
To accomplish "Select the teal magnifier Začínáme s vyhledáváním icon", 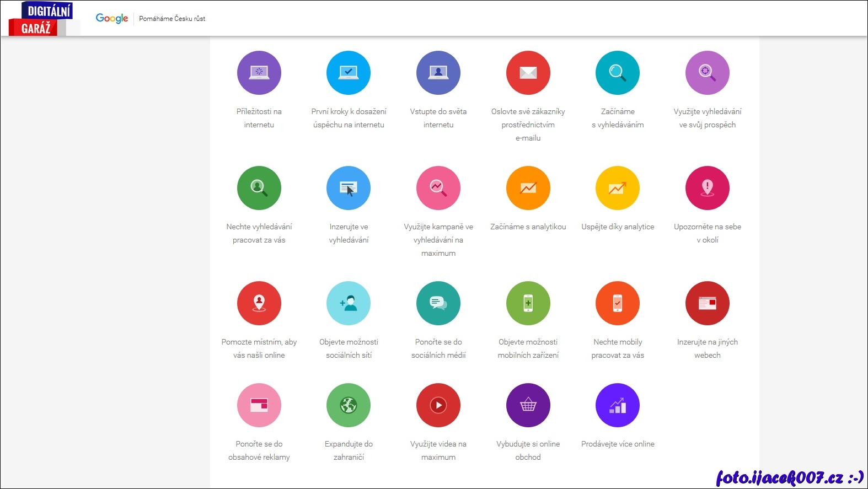I will [x=617, y=73].
